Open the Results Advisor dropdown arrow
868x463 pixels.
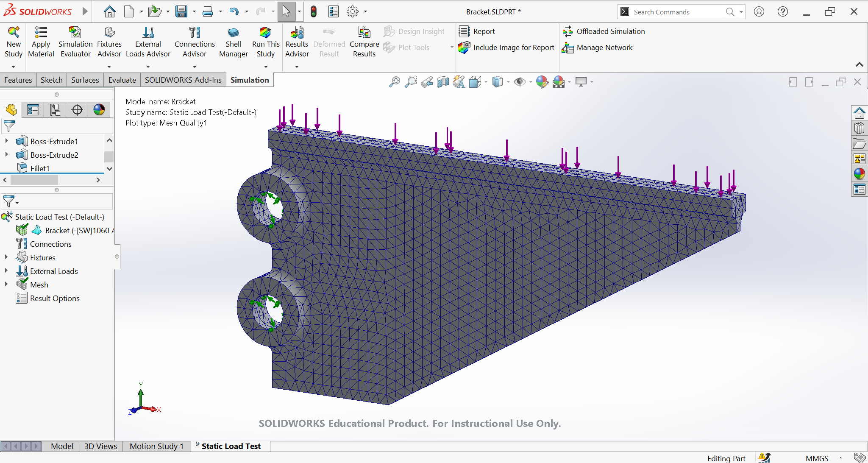point(297,67)
